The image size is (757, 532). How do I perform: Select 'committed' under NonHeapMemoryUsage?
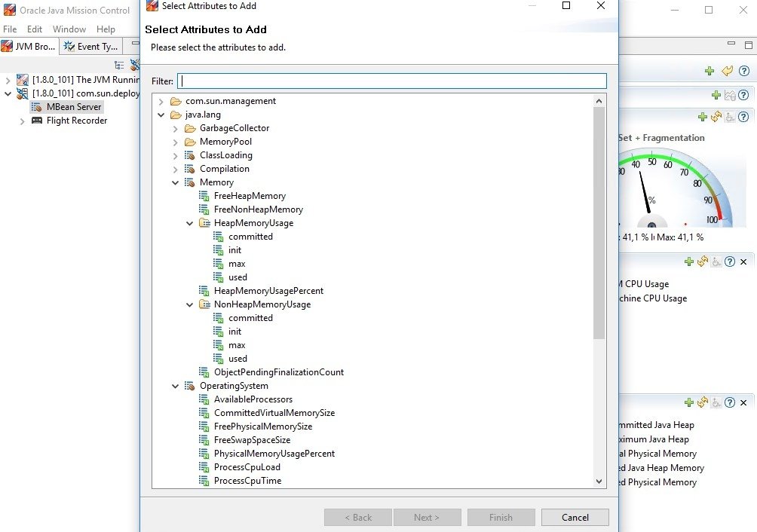(250, 318)
